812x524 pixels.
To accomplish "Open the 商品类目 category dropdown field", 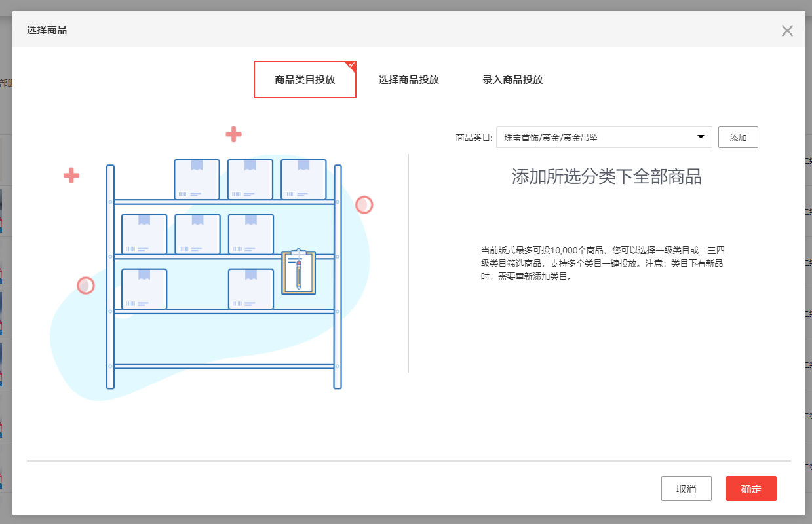I will 596,138.
